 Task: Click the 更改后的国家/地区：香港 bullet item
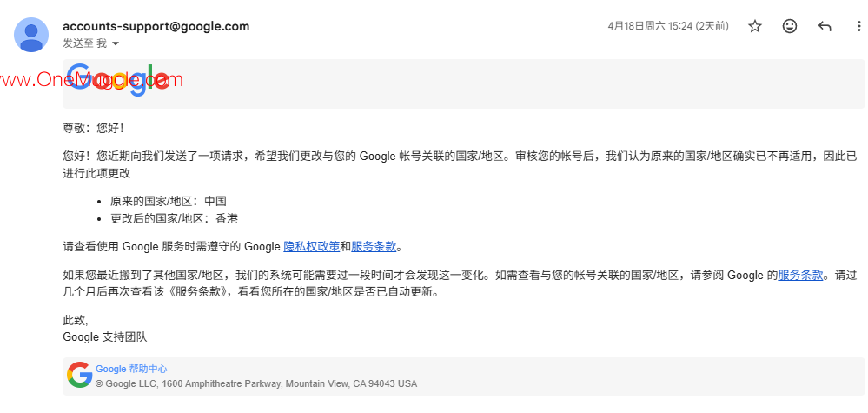click(x=174, y=219)
